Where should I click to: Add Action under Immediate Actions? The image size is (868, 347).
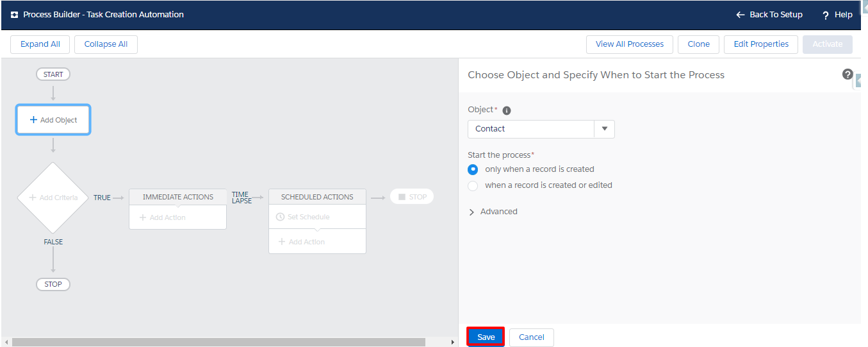[163, 217]
